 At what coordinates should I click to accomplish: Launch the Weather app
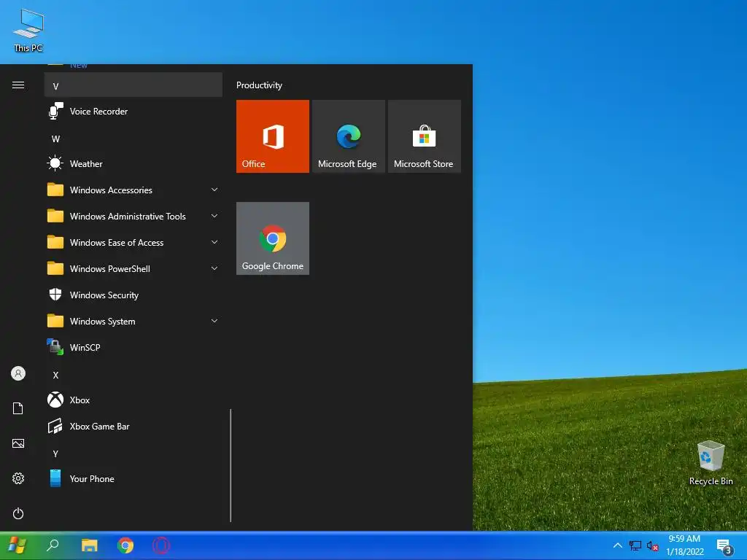(x=133, y=164)
